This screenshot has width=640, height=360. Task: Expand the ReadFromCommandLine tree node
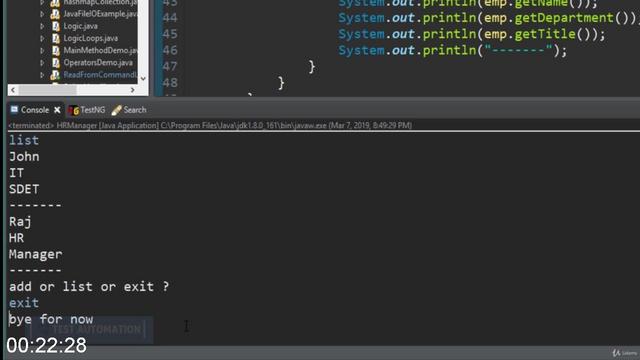tap(42, 75)
